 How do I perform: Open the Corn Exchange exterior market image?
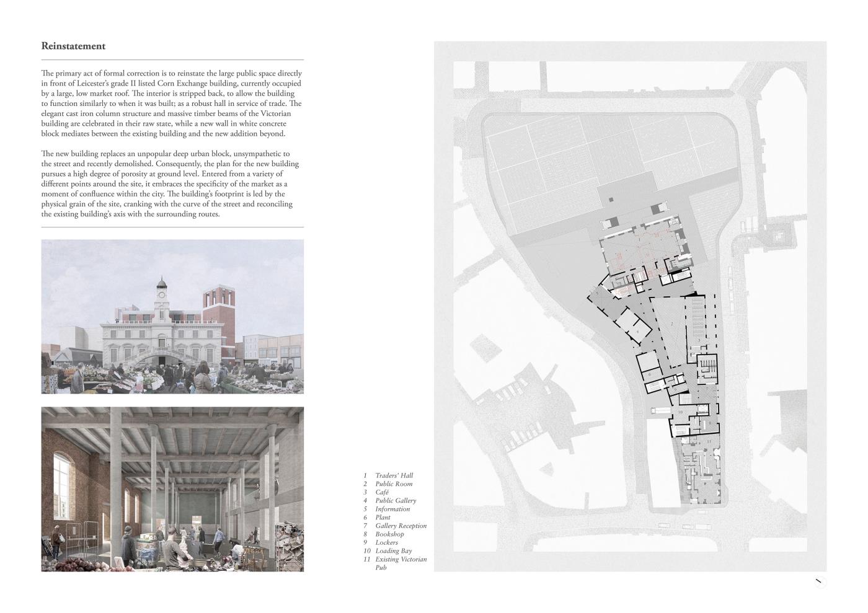click(x=172, y=317)
